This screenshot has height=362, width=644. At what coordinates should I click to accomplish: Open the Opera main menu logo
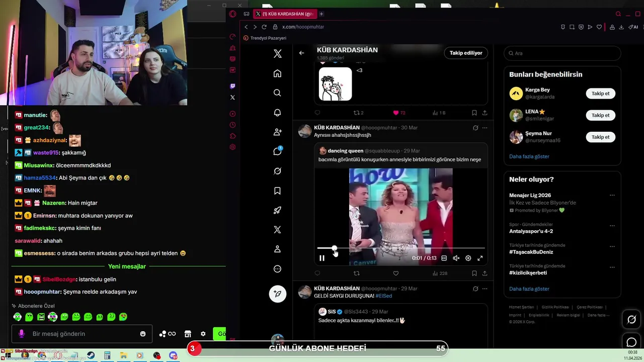(232, 14)
